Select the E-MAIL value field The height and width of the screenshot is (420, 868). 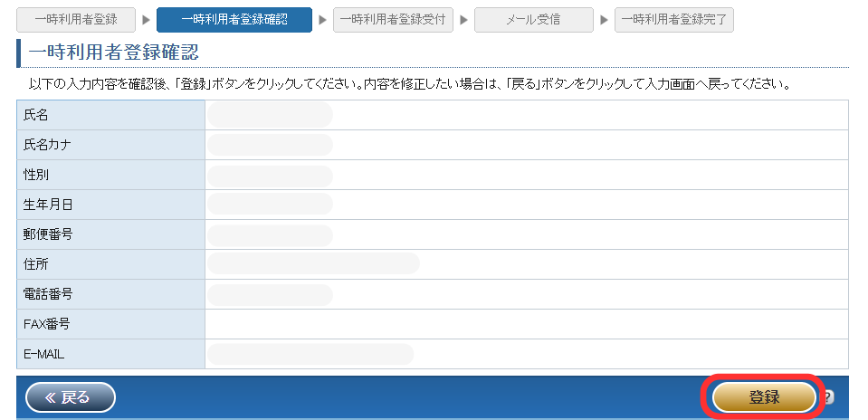(310, 354)
